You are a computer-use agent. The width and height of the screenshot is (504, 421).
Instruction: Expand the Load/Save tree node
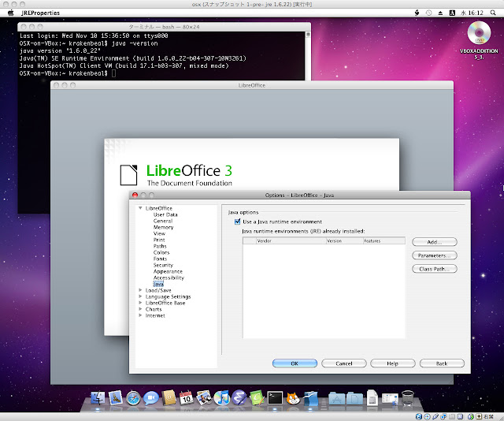tap(140, 290)
